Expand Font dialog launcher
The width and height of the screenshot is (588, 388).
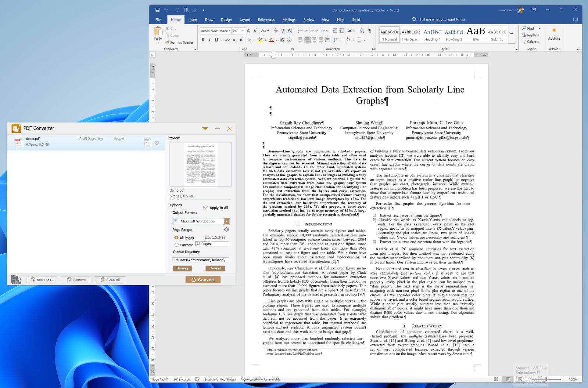point(293,49)
